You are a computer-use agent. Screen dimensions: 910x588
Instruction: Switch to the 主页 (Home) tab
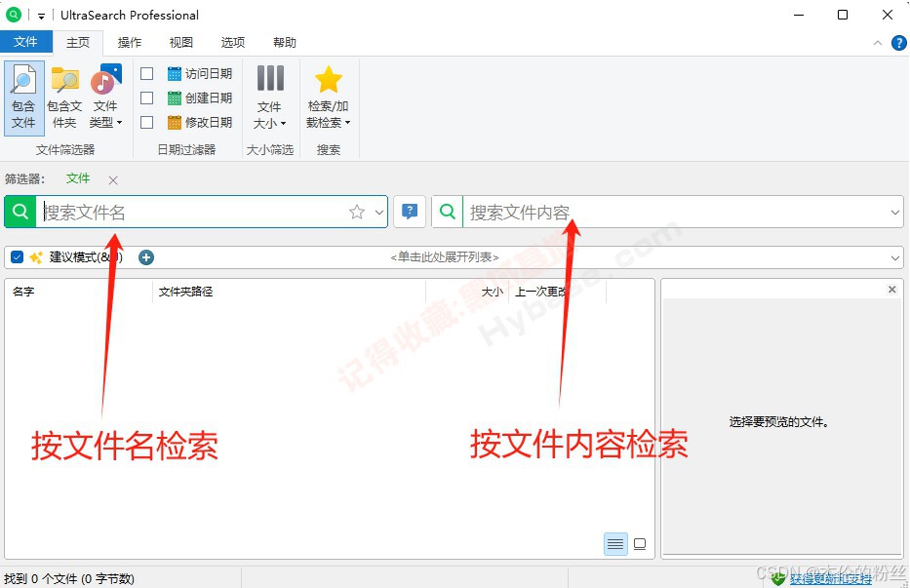tap(78, 42)
